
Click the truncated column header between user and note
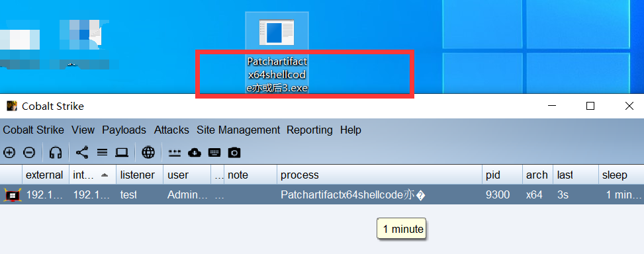[218, 175]
